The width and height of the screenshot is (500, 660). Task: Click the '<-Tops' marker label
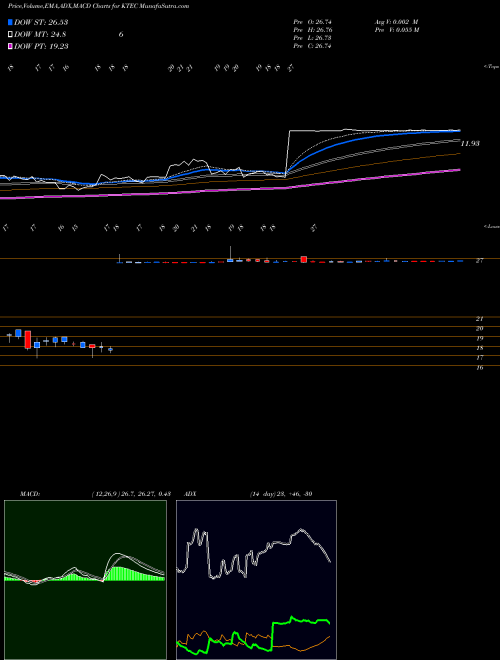coord(492,67)
